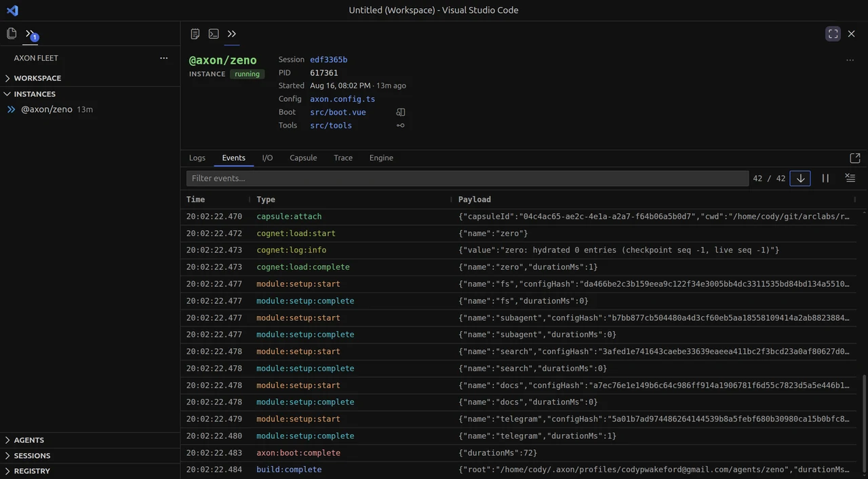Click the {"durationMs":72} payload cell
The image size is (868, 479).
point(498,453)
